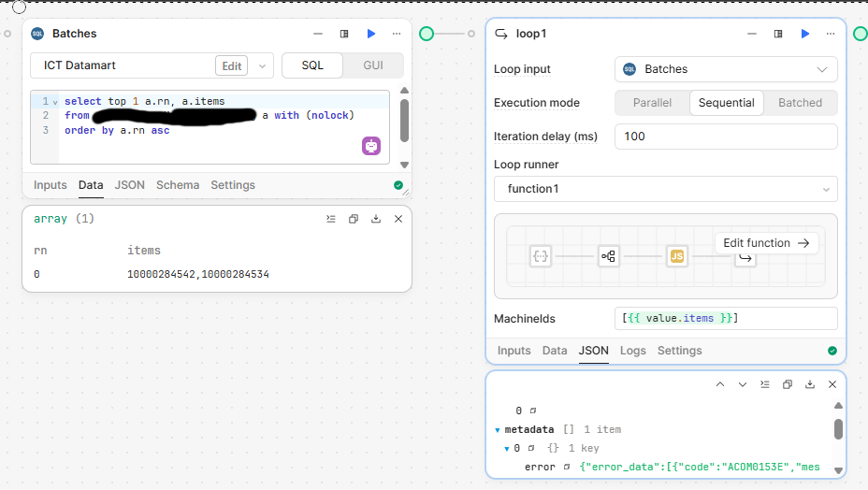
Task: Toggle side panel view of loop1 block
Action: [x=778, y=34]
